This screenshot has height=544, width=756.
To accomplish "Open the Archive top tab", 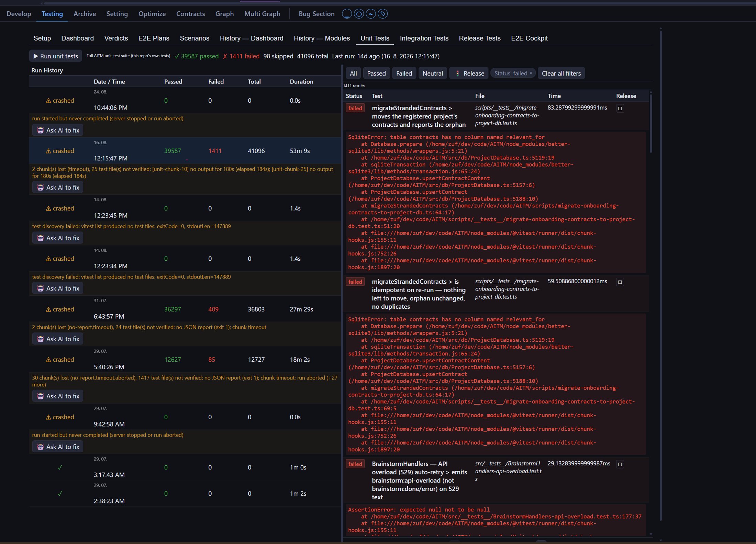I will pyautogui.click(x=85, y=14).
